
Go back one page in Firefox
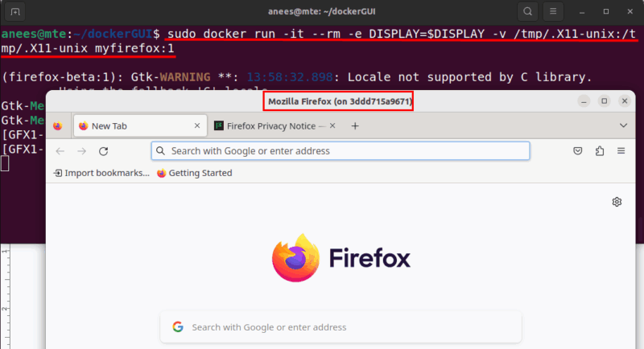point(60,151)
